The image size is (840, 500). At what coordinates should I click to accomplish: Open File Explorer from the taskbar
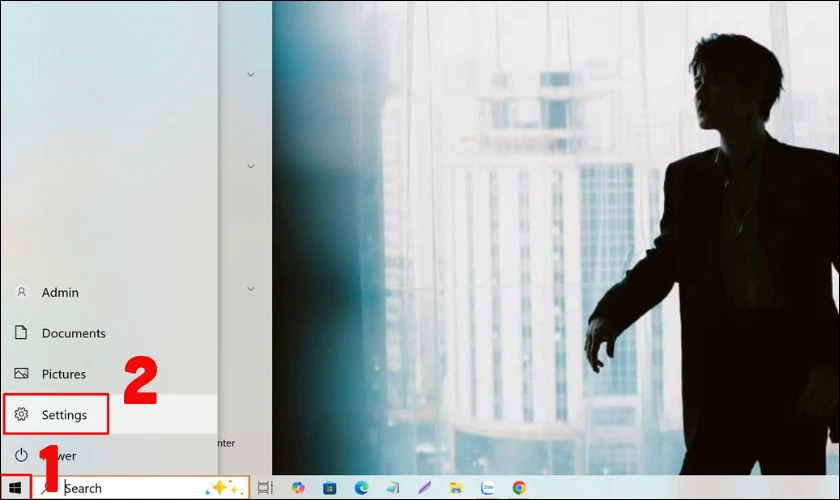(x=456, y=488)
